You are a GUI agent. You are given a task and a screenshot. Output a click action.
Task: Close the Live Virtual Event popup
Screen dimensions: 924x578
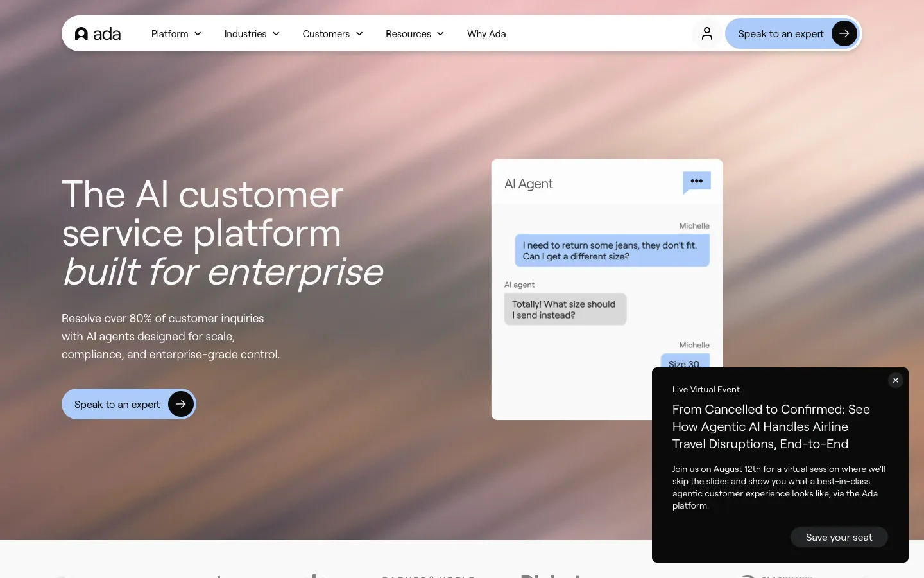[x=896, y=380]
